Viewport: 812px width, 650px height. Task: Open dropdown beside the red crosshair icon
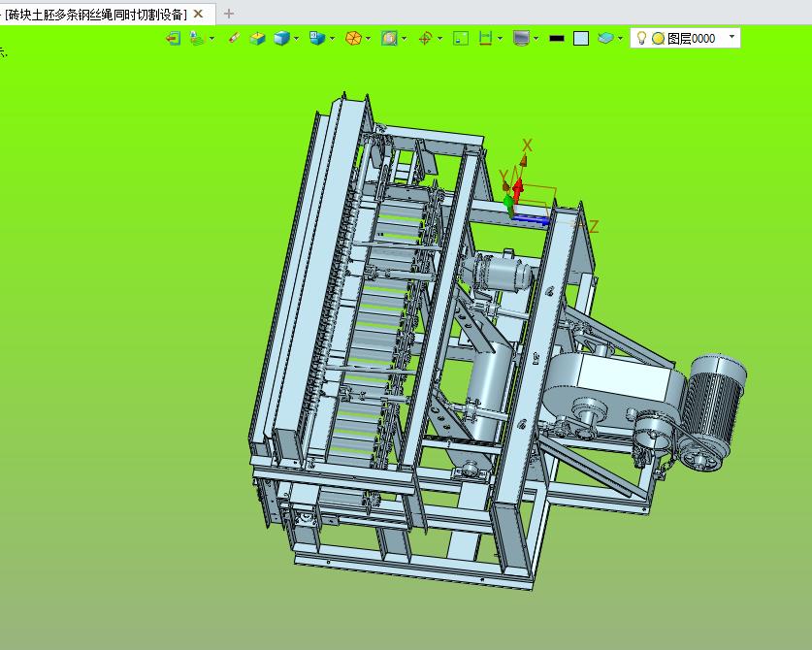(x=439, y=39)
